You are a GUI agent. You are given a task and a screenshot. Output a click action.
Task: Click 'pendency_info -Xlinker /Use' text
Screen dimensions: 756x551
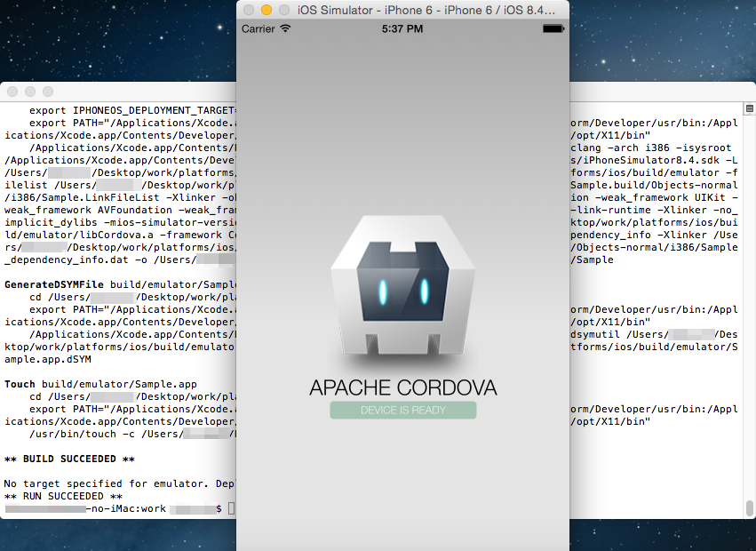(x=654, y=235)
